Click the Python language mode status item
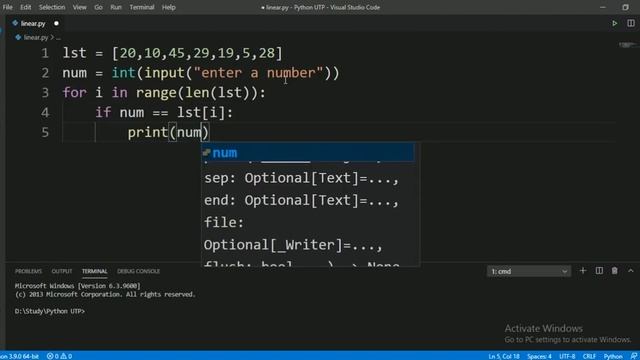The width and height of the screenshot is (640, 360). pyautogui.click(x=613, y=356)
